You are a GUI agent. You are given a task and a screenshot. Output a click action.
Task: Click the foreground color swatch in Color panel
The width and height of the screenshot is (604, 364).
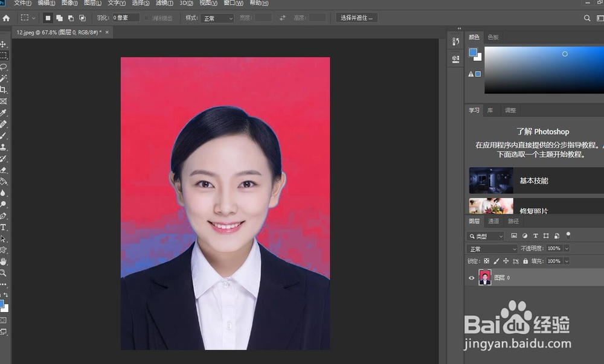point(473,53)
